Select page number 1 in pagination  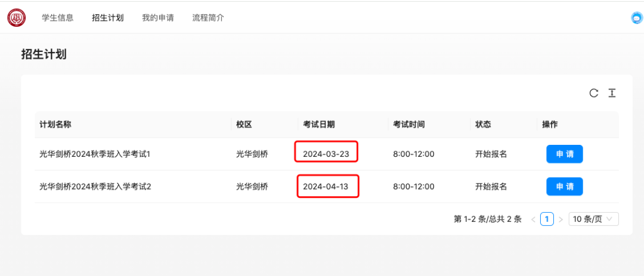547,219
